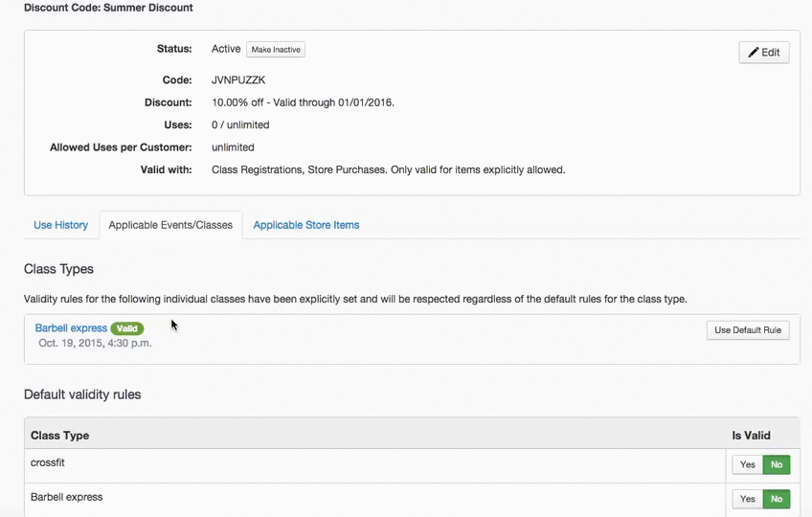Select No for Barbell express class type
The width and height of the screenshot is (812, 517).
point(776,499)
